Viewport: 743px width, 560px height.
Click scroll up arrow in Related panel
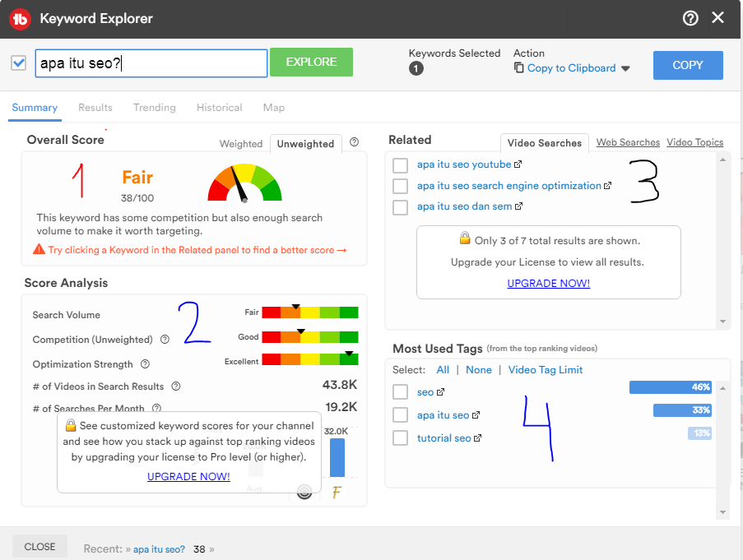[722, 160]
